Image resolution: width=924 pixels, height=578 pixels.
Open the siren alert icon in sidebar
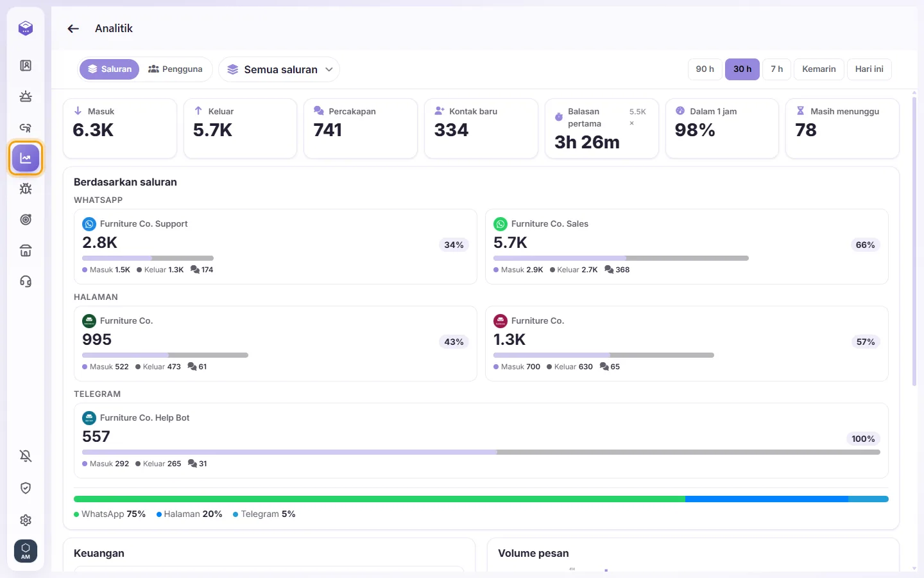point(26,96)
